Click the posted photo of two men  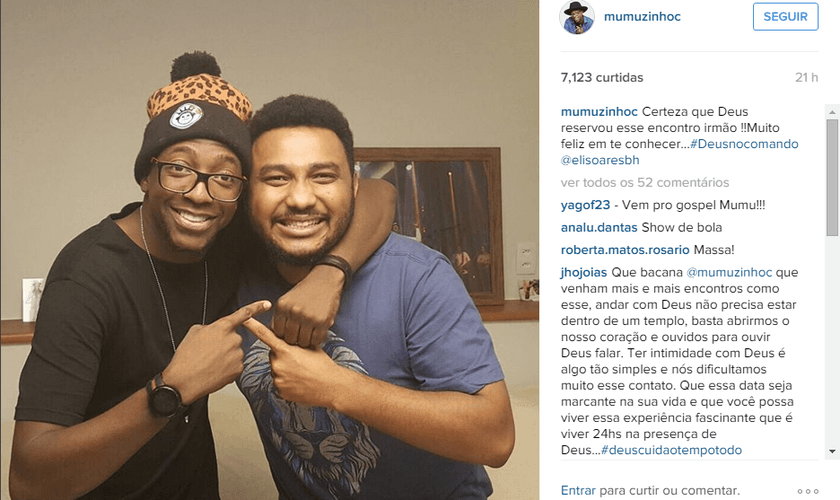click(x=269, y=250)
